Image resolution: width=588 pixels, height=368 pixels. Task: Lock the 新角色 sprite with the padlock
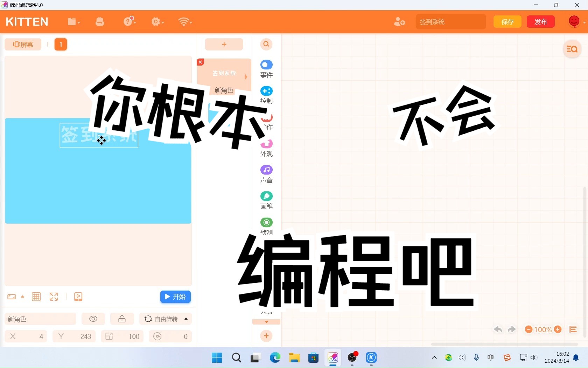point(122,319)
